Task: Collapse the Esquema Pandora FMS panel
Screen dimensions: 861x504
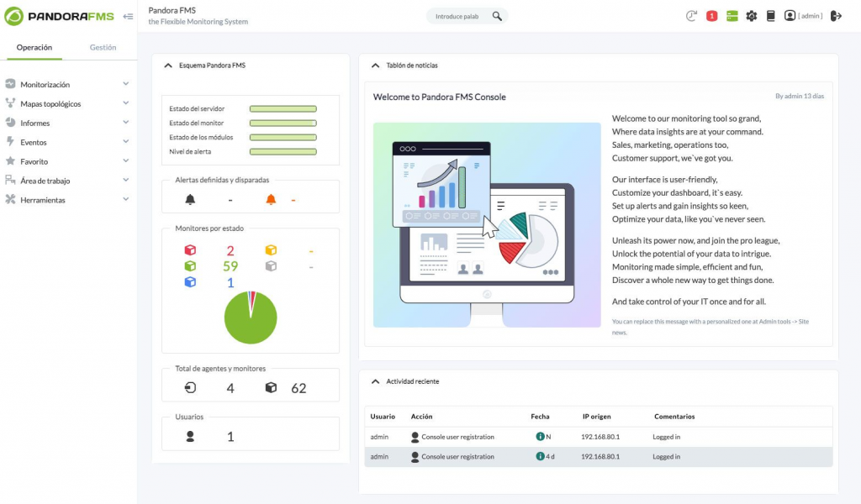Action: point(168,65)
